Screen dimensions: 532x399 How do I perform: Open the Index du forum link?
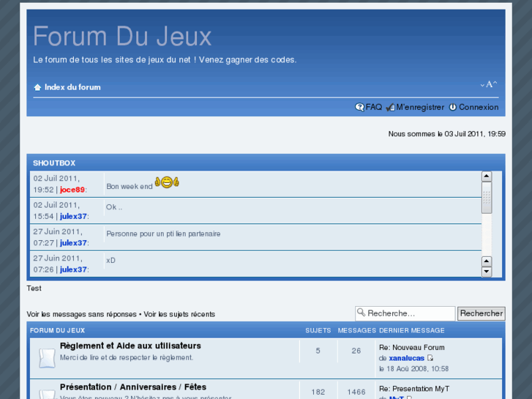72,87
